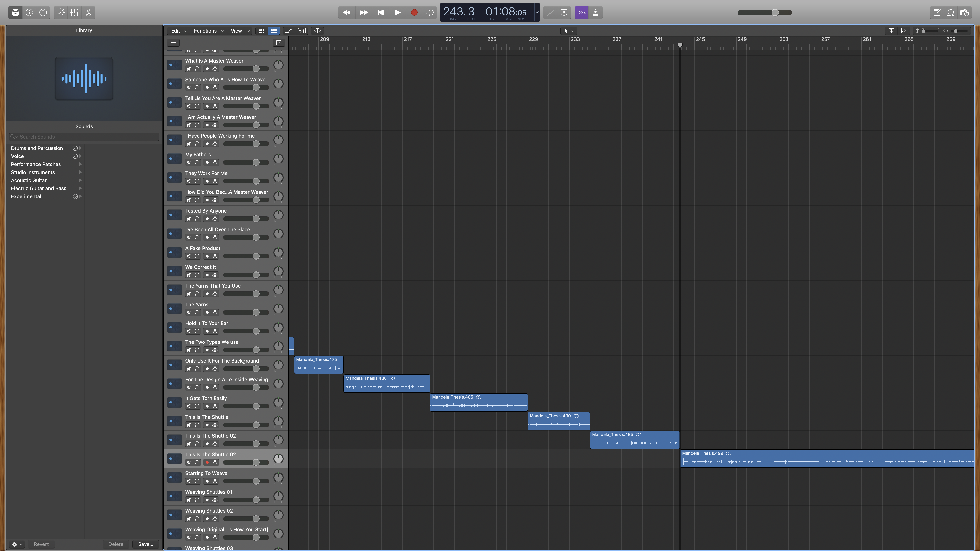Open Quick Help info button
Screen dimensions: 980x551
[29, 13]
